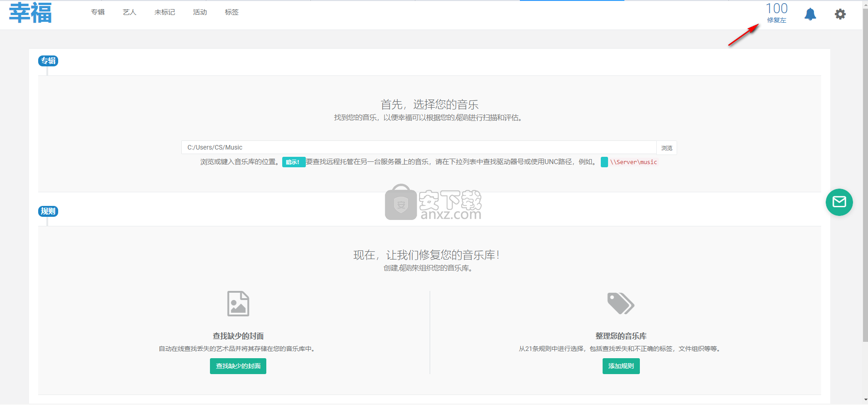The width and height of the screenshot is (868, 405).
Task: Click the 瞻示! tip label
Action: point(294,162)
